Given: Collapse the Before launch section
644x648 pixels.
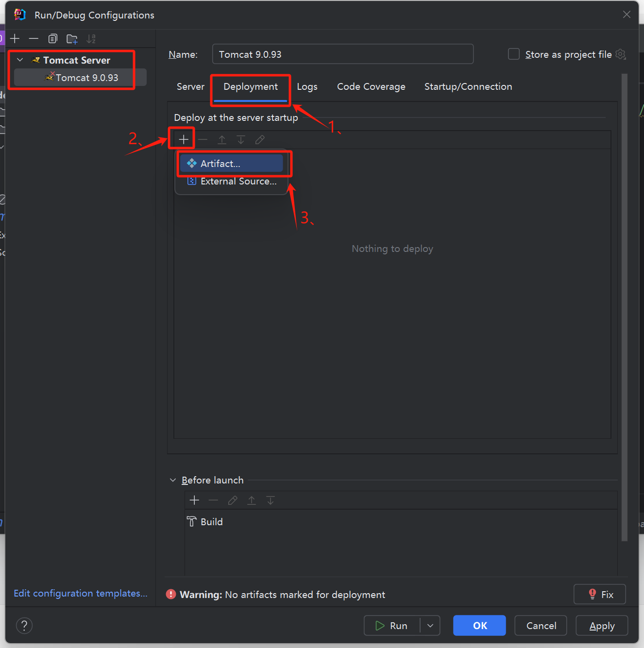Looking at the screenshot, I should pos(173,480).
